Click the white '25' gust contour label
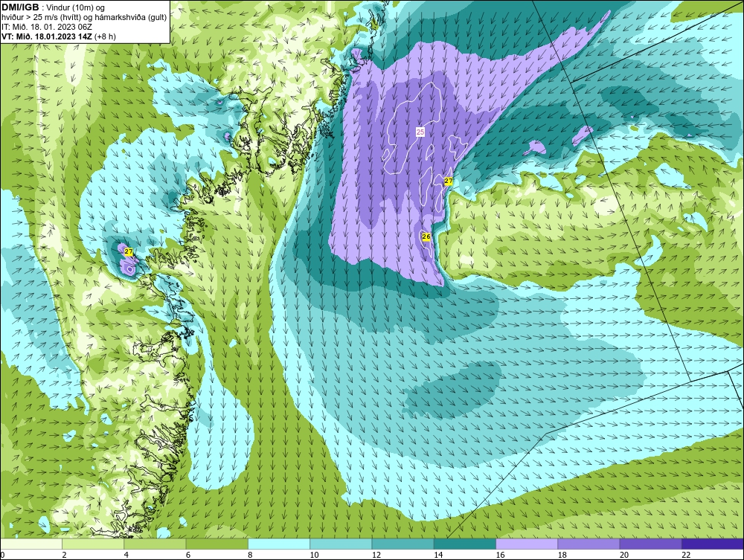 pyautogui.click(x=420, y=132)
